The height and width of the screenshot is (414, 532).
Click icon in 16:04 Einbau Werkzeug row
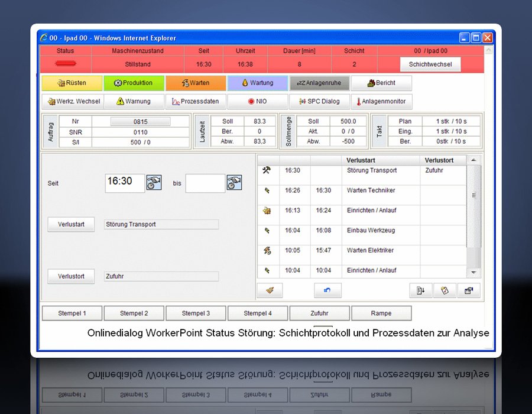[267, 231]
